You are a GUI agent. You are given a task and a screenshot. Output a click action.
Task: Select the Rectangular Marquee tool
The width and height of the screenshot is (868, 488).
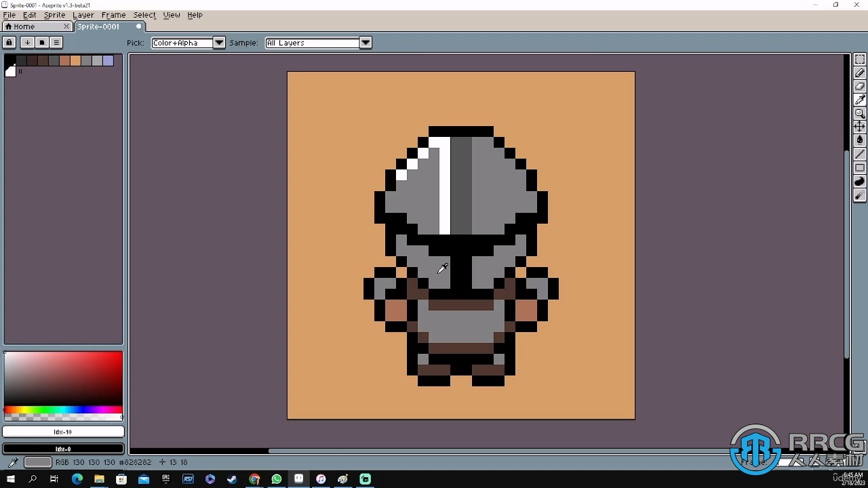(860, 60)
